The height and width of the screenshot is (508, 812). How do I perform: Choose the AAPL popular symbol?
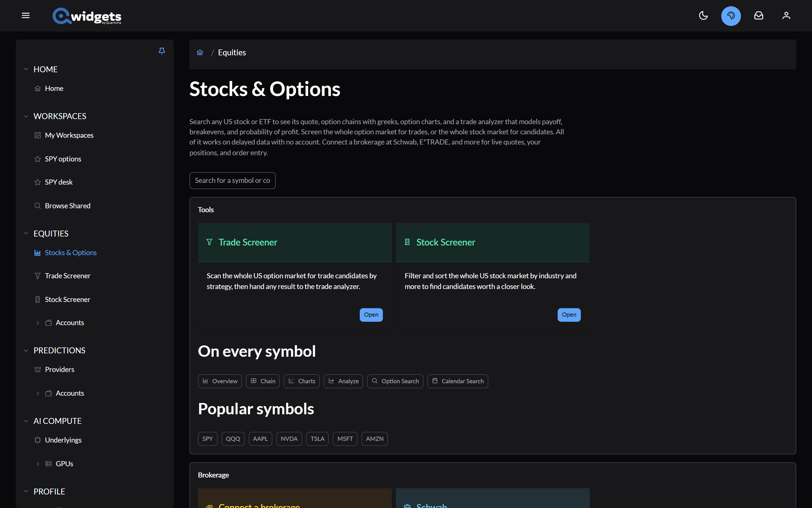pos(261,439)
